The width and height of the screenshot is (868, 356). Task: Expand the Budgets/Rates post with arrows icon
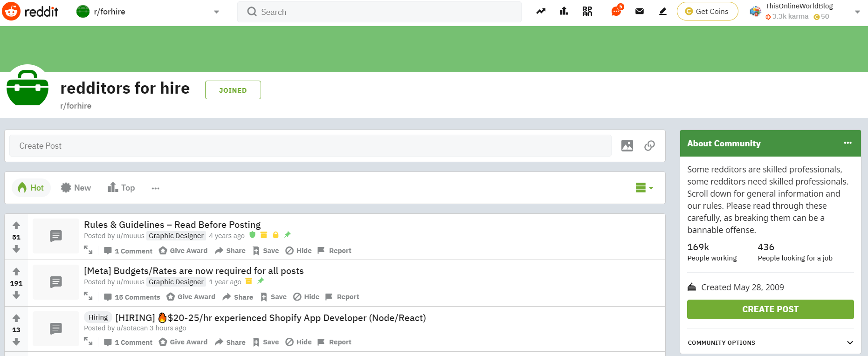pyautogui.click(x=88, y=296)
